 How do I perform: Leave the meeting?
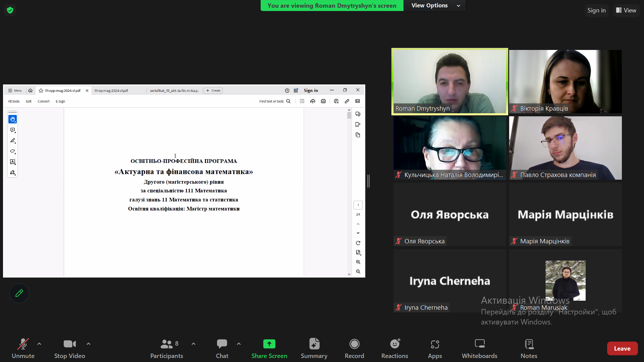pos(622,349)
